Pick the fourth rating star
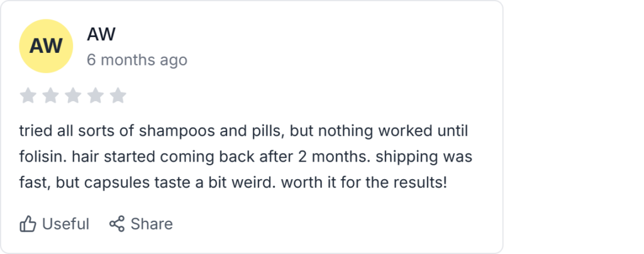The image size is (644, 254). click(96, 96)
